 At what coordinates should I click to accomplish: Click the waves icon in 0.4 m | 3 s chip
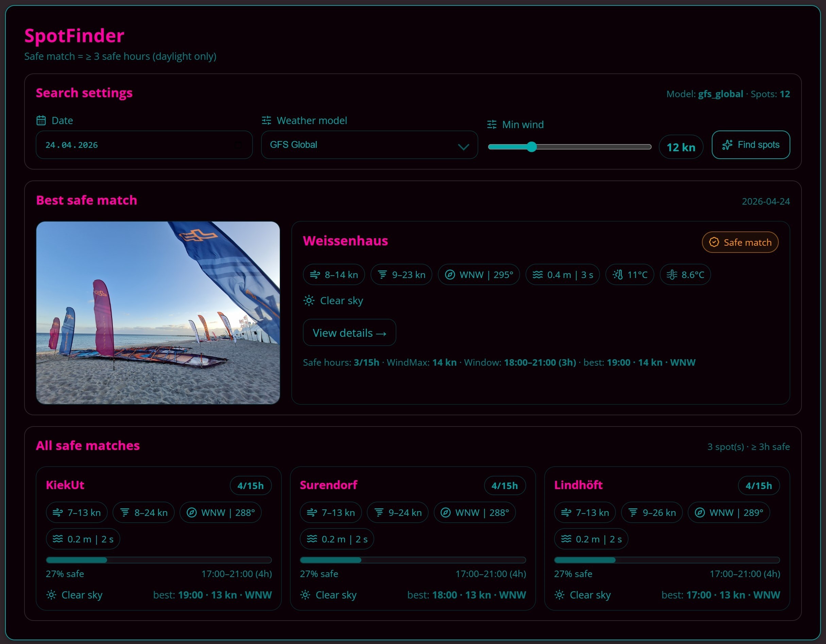(x=537, y=275)
